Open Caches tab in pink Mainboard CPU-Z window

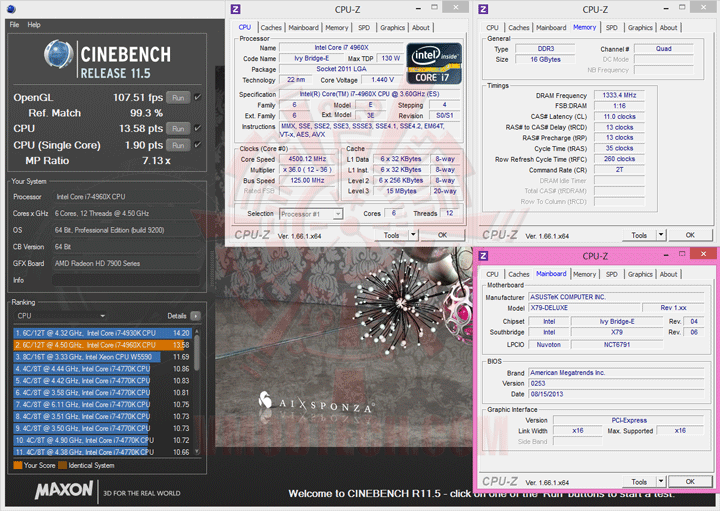point(519,274)
